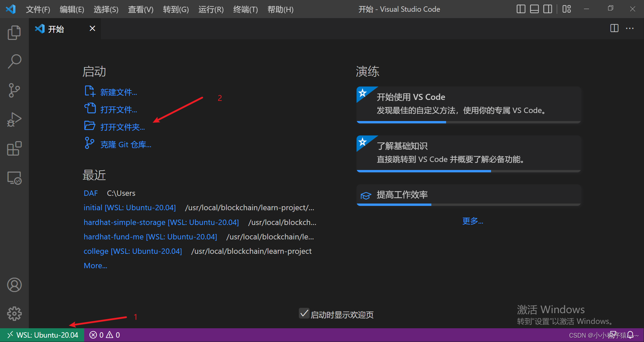Open the 转到(G) menu
This screenshot has height=342, width=644.
pos(176,9)
